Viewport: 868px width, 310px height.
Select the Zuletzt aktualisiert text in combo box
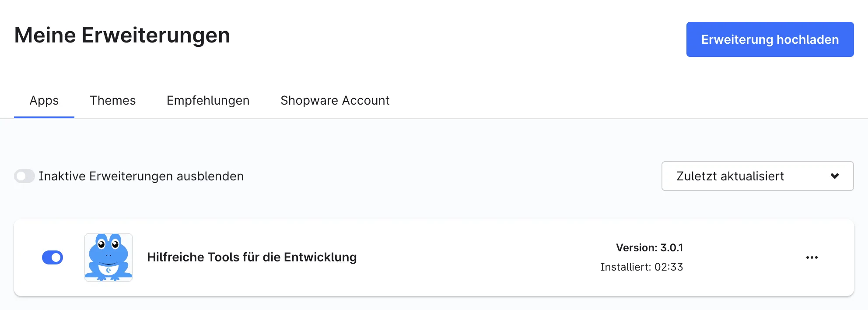[x=730, y=176]
